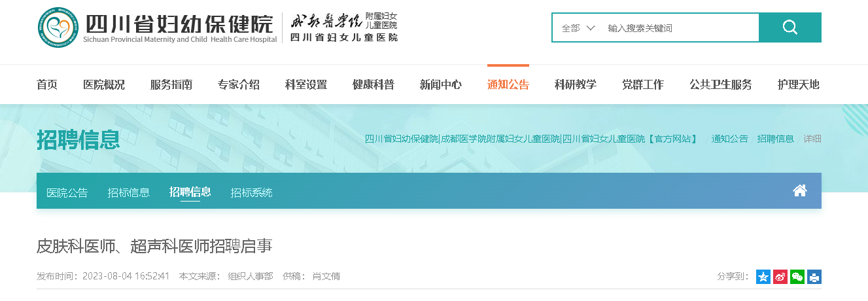This screenshot has width=868, height=301.
Task: Click the white home icon
Action: coord(799,190)
